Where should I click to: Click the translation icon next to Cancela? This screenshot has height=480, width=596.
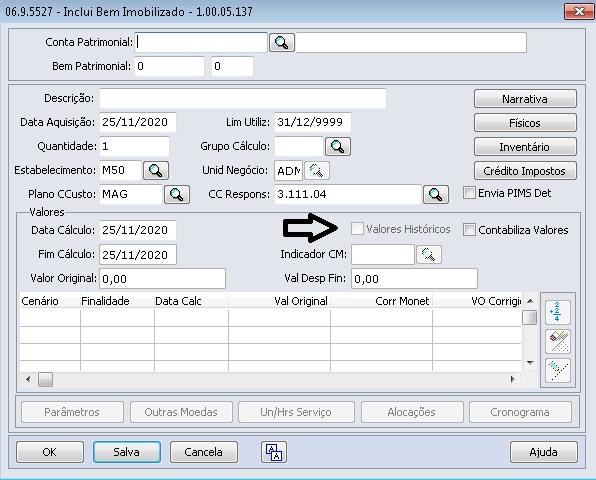(274, 452)
